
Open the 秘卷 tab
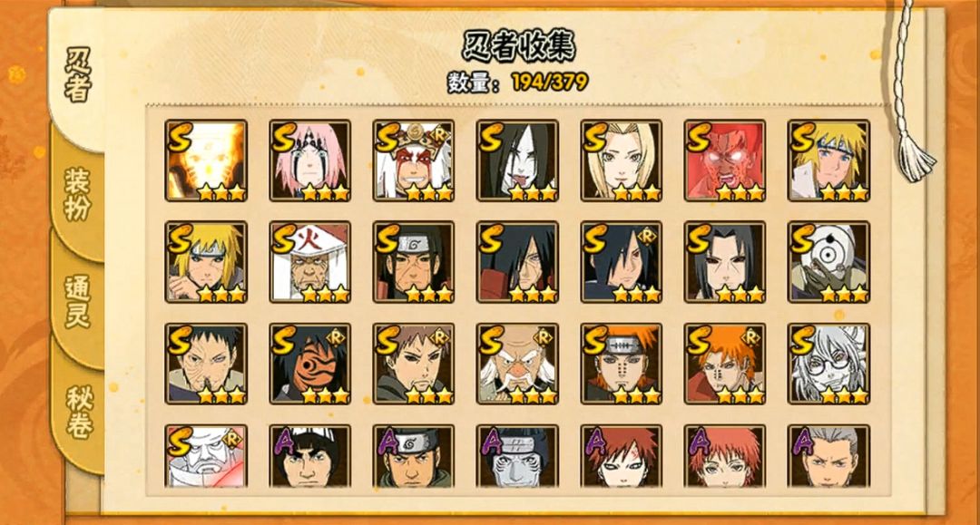79,412
